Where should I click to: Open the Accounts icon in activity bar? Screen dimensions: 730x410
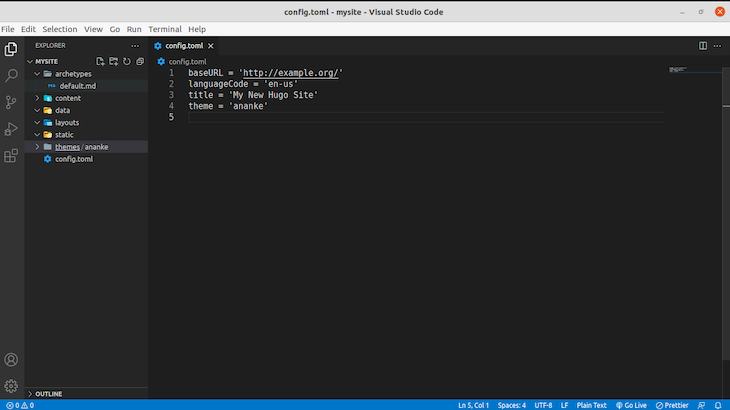[11, 360]
